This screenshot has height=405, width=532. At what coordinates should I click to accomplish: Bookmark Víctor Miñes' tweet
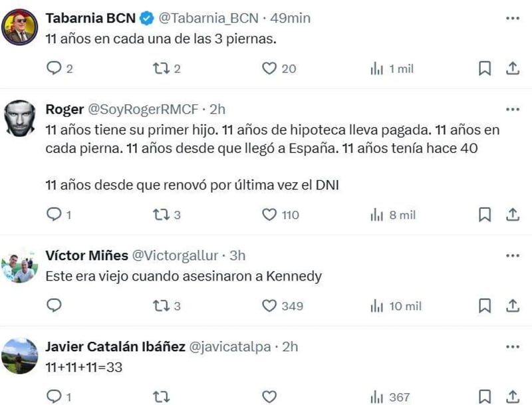pos(485,305)
